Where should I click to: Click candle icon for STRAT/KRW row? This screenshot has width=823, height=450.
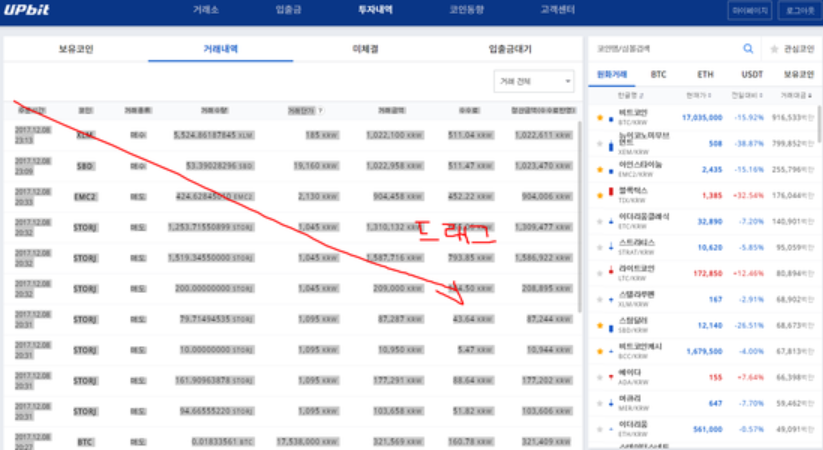(610, 246)
